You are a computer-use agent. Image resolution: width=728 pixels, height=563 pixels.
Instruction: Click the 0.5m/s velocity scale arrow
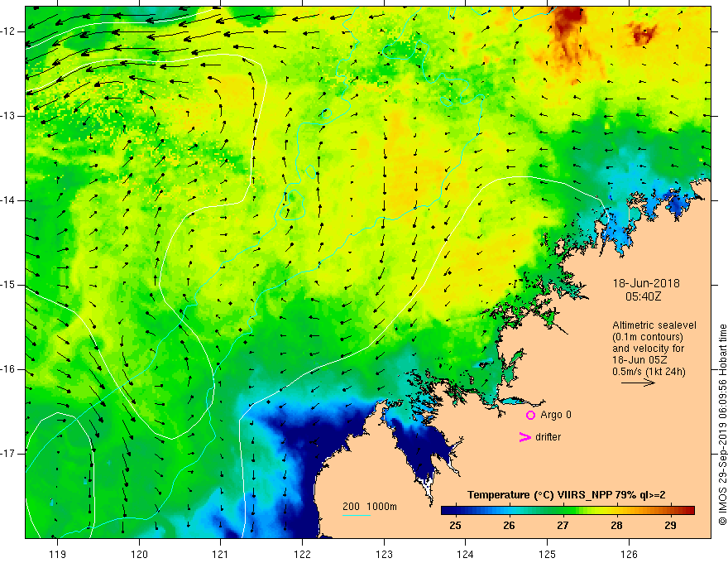[x=638, y=383]
